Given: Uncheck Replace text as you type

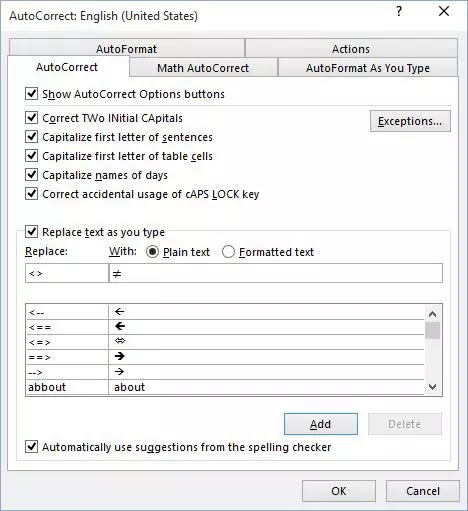Looking at the screenshot, I should click(32, 232).
